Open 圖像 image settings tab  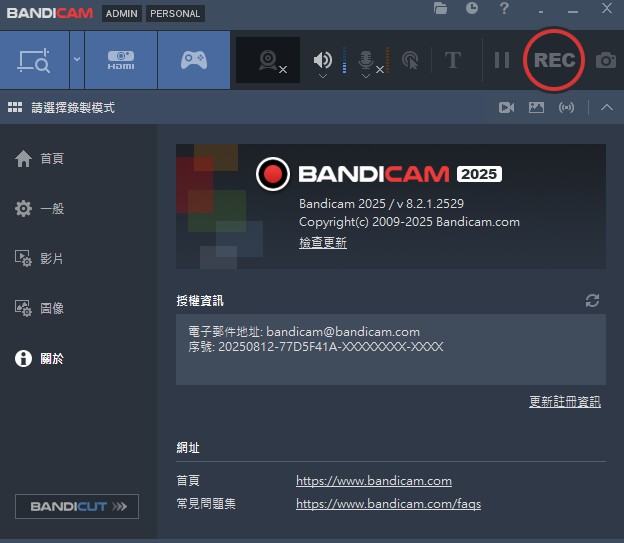[x=39, y=308]
